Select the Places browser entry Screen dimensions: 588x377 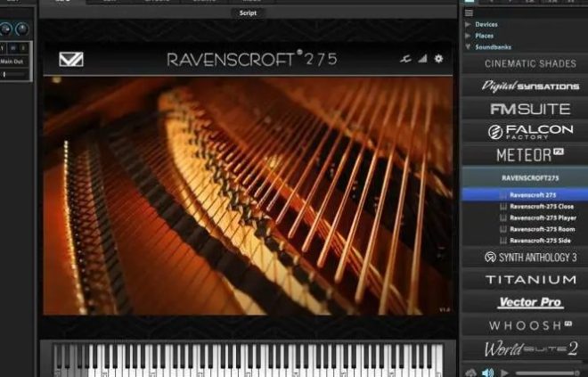click(x=484, y=36)
